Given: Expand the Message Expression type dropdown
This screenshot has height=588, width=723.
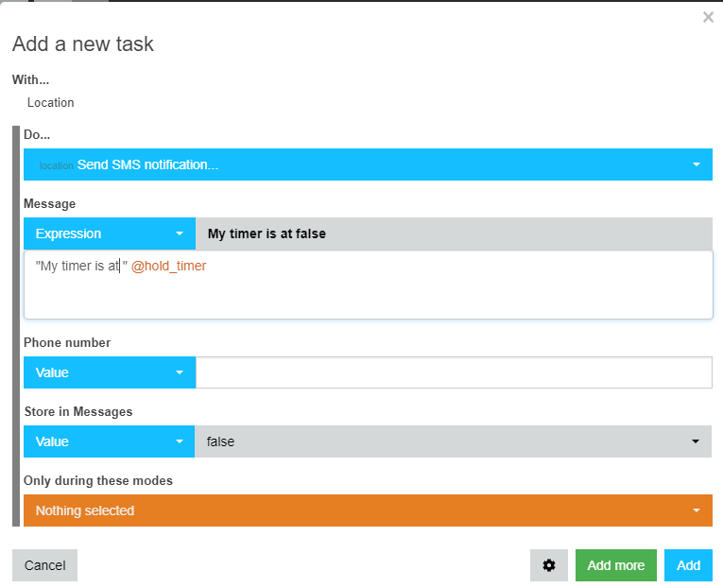Looking at the screenshot, I should (x=110, y=233).
